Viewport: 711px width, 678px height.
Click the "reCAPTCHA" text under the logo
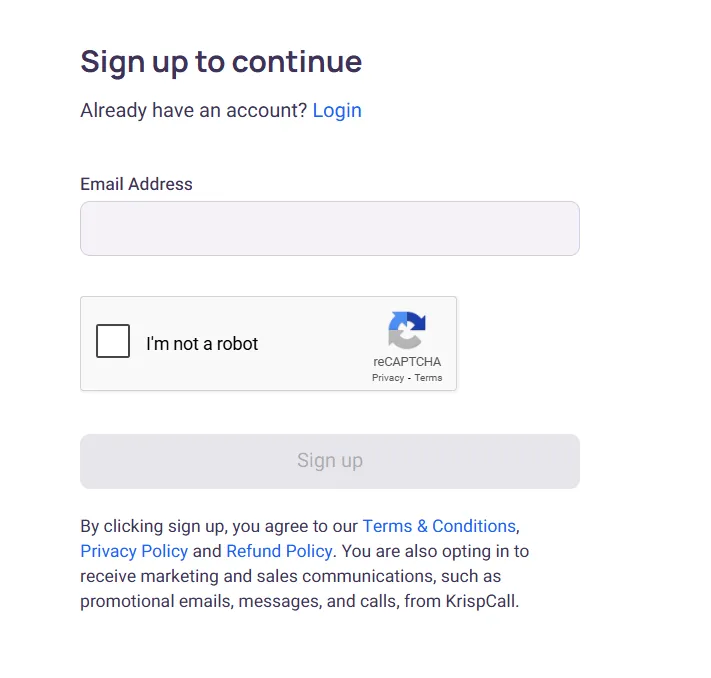(407, 361)
